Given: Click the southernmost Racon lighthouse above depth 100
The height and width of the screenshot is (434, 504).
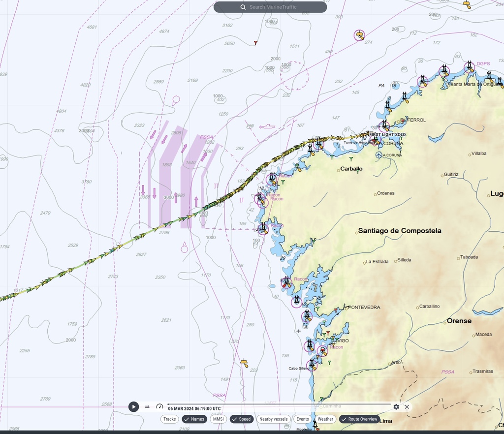Looking at the screenshot, I should pos(263,228).
